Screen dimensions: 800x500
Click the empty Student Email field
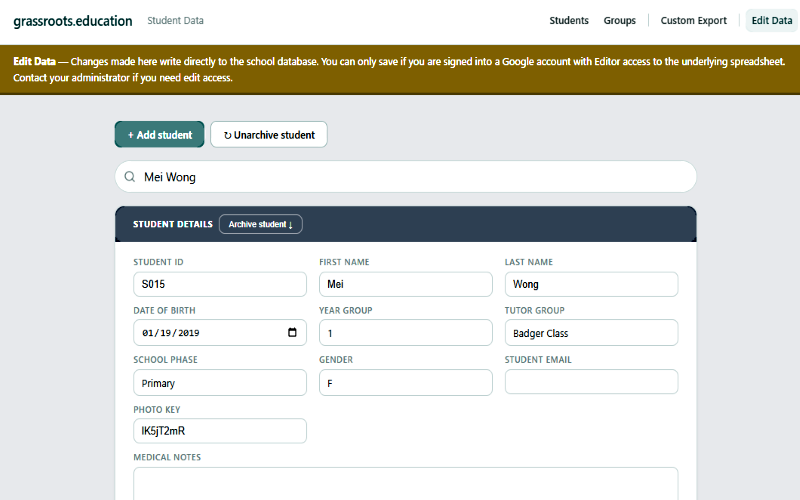[591, 382]
